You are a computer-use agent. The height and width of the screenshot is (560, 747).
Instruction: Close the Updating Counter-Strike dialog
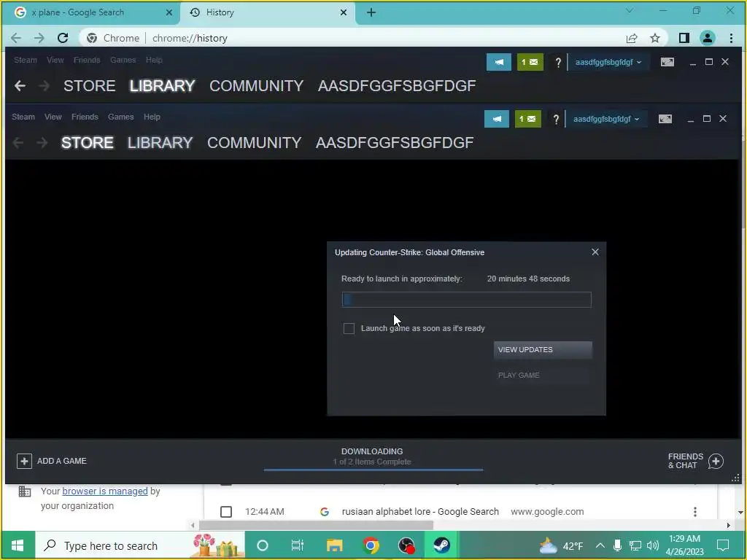pos(595,252)
